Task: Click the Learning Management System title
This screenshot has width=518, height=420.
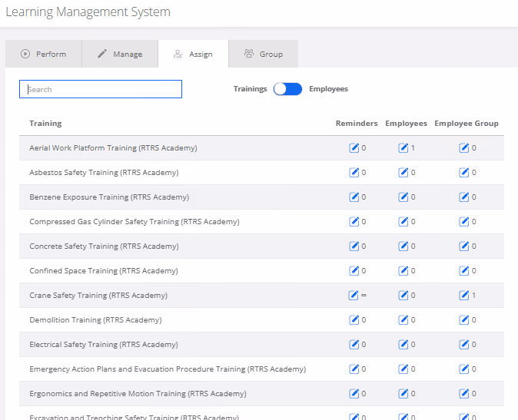Action: pos(88,12)
